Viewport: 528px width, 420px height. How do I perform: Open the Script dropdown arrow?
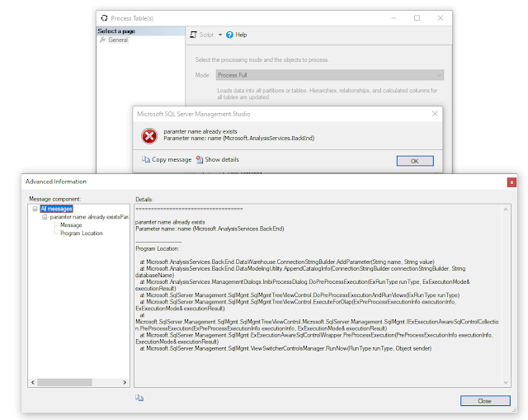pos(220,35)
